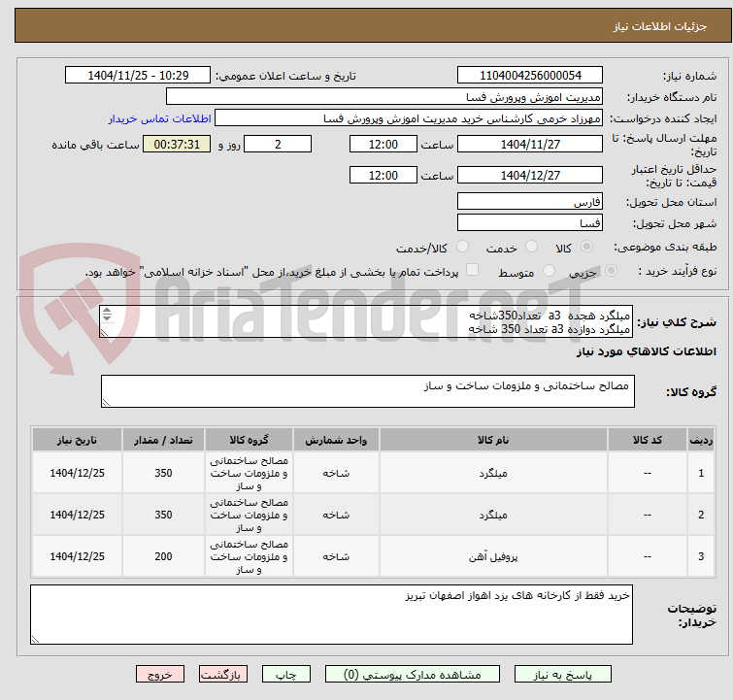This screenshot has height=700, width=733.
Task: Click the کد کالا column header
Action: coord(647,440)
